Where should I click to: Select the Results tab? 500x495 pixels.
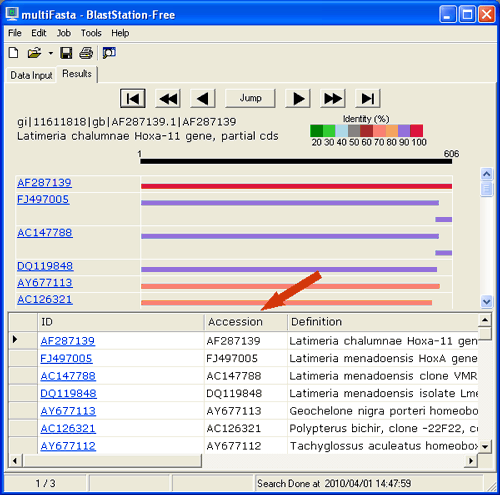[x=77, y=74]
